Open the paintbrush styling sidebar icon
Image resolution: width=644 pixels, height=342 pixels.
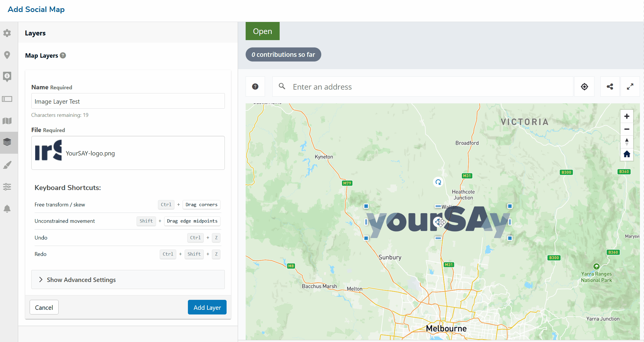[7, 165]
